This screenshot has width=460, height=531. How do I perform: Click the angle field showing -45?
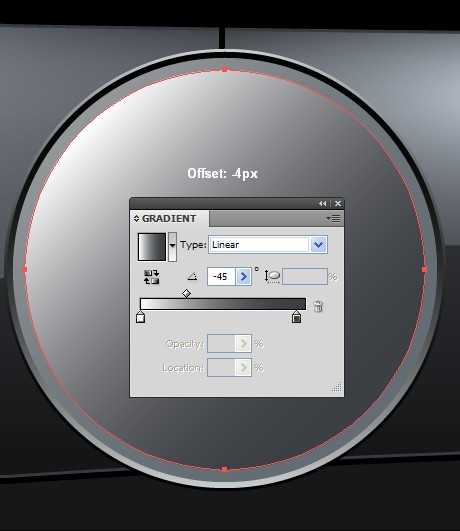(x=221, y=277)
